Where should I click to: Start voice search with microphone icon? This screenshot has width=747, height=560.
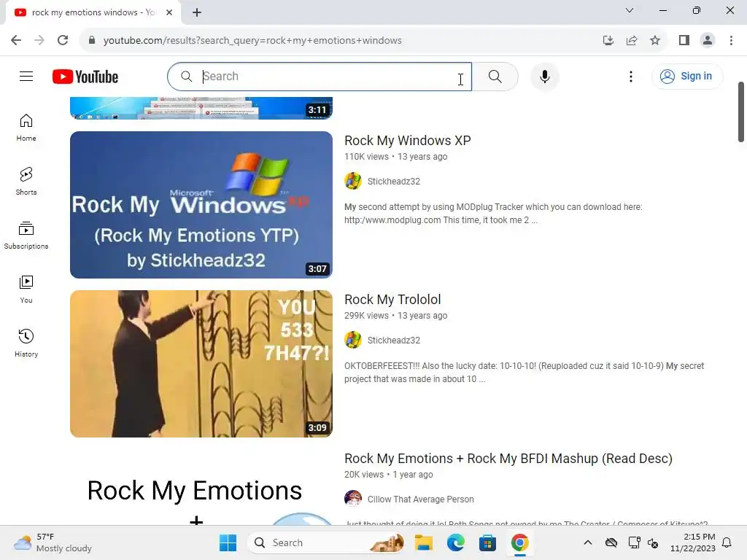[x=544, y=76]
